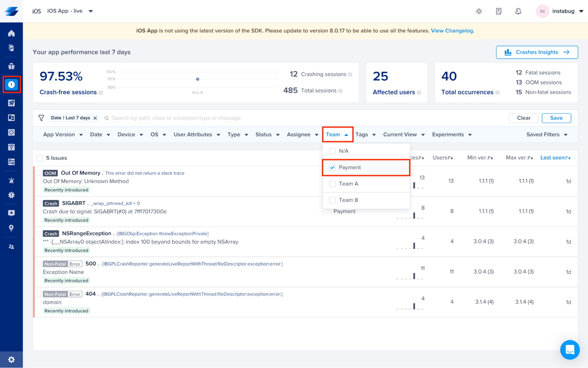Open the star speech-bubble surveys sidebar icon
The width and height of the screenshot is (588, 368).
[x=11, y=213]
